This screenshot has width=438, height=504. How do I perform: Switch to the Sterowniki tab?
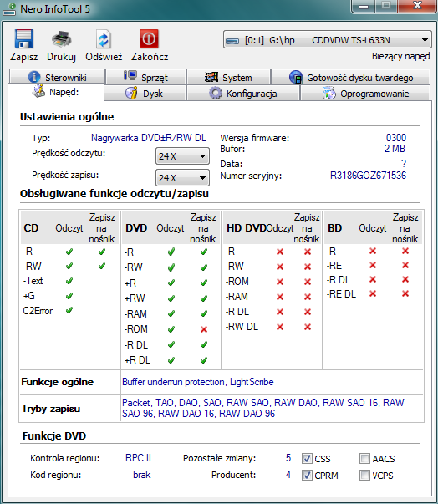point(58,77)
